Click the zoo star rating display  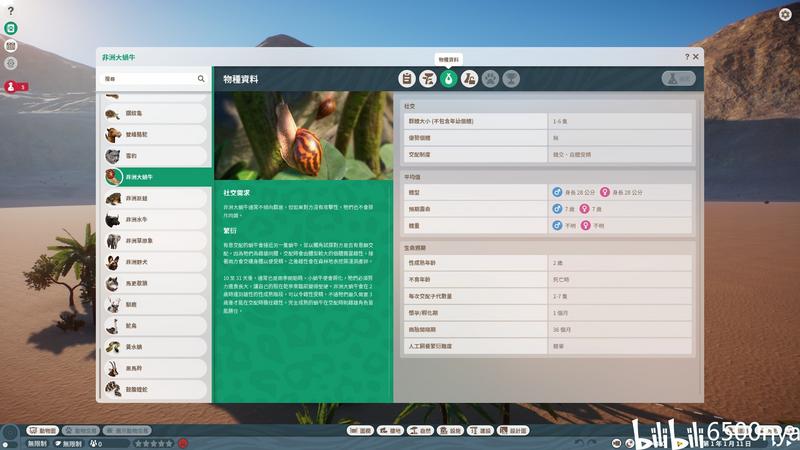[154, 443]
